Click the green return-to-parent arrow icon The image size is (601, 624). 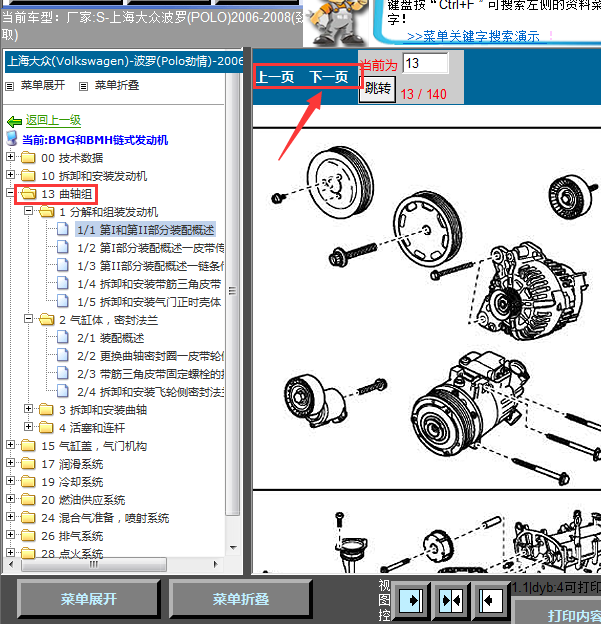click(14, 121)
